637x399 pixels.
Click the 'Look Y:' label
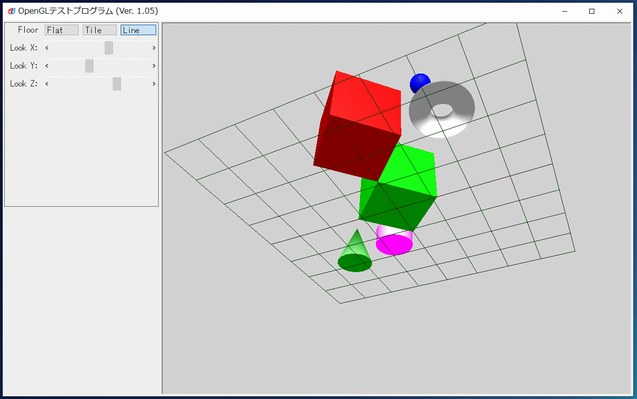coord(24,66)
